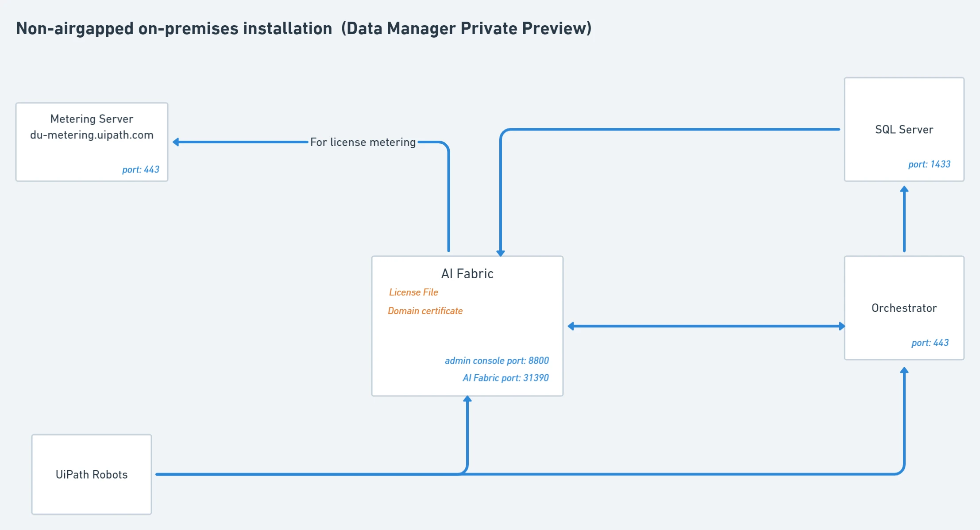Click the orange 'License File' text

[413, 292]
